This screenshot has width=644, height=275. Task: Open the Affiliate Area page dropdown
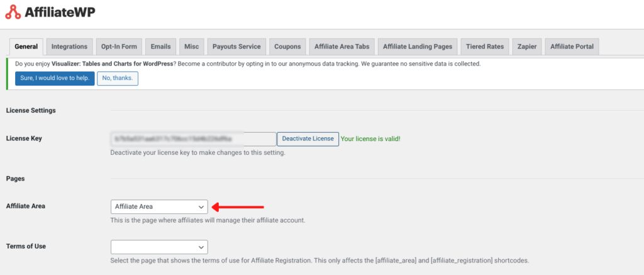159,207
